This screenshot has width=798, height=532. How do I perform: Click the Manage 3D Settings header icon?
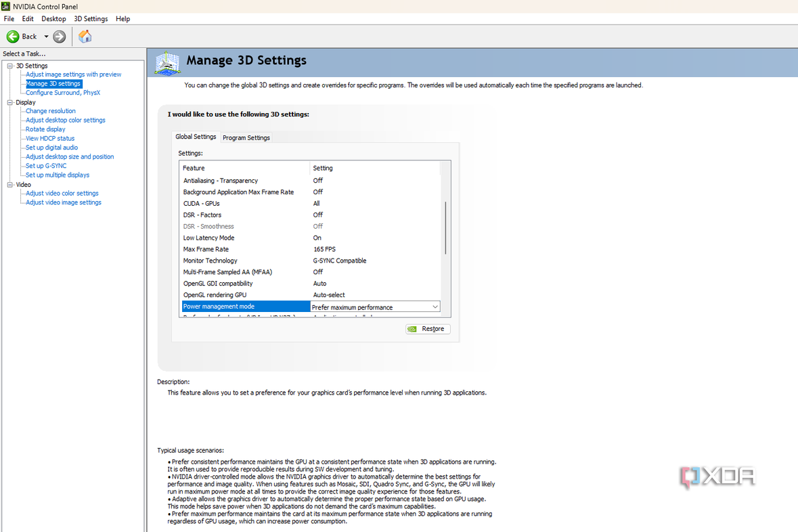click(x=167, y=63)
